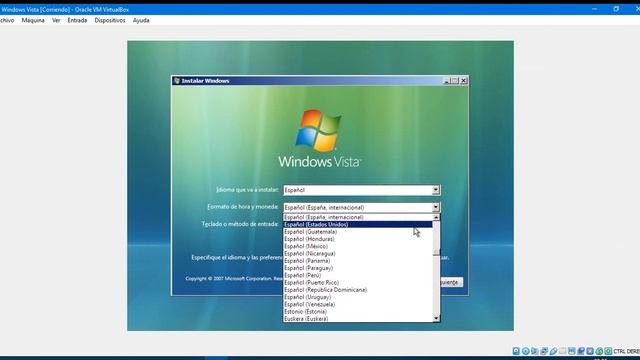Image resolution: width=640 pixels, height=360 pixels.
Task: Select 'Español (Honduras)' list item
Action: [358, 239]
